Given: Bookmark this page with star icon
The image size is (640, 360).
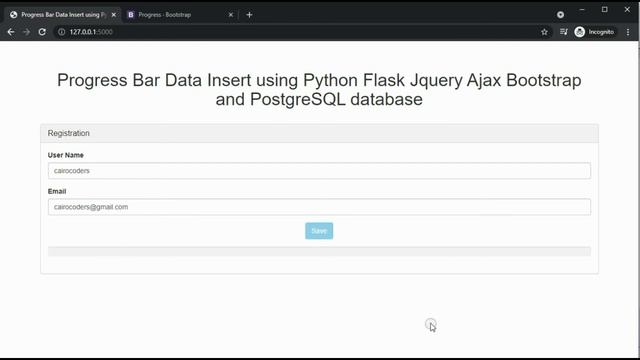Looking at the screenshot, I should [544, 32].
